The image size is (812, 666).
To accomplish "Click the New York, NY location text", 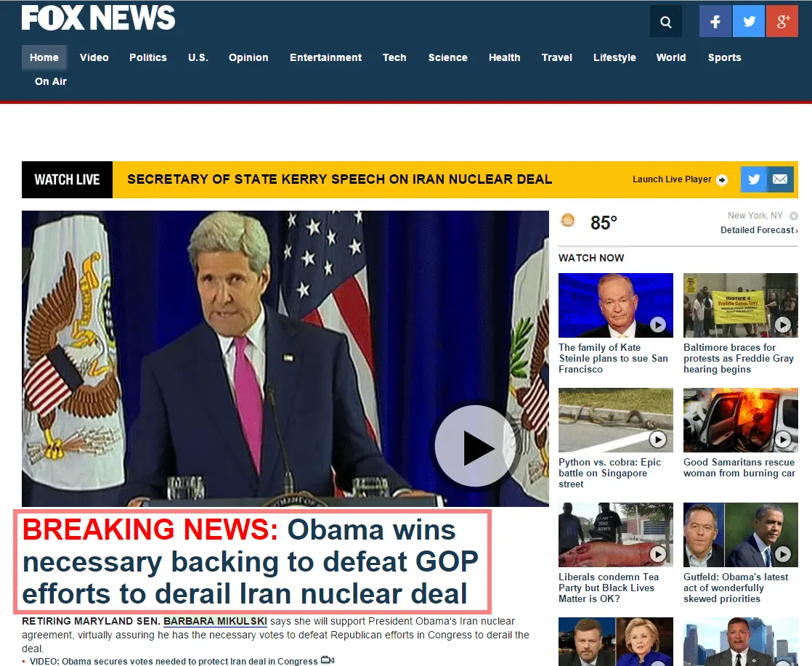I will [x=755, y=216].
